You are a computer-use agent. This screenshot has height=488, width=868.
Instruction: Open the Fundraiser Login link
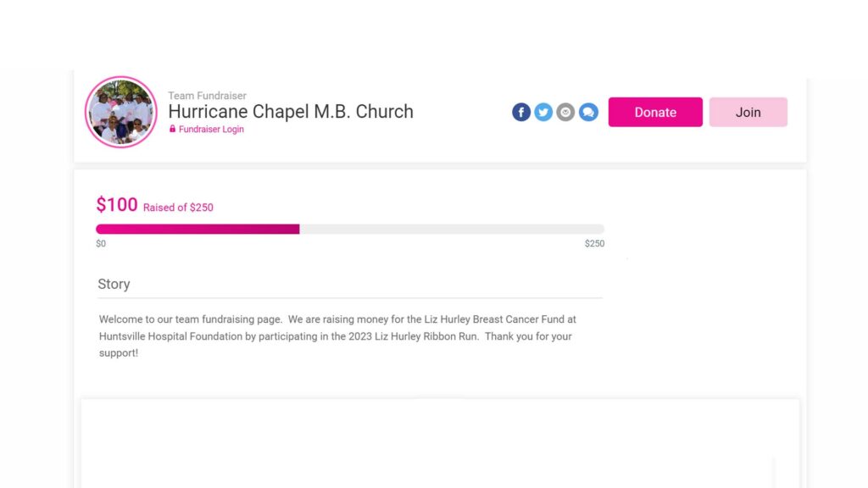211,129
